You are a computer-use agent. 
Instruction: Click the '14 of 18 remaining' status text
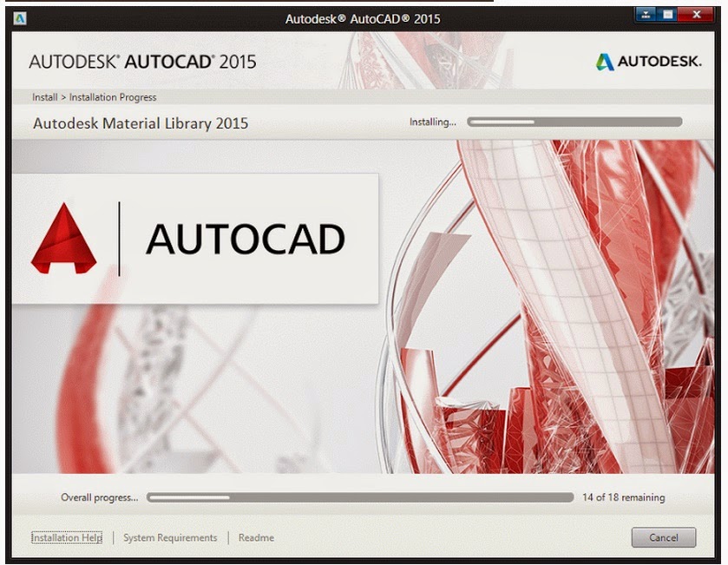[624, 497]
